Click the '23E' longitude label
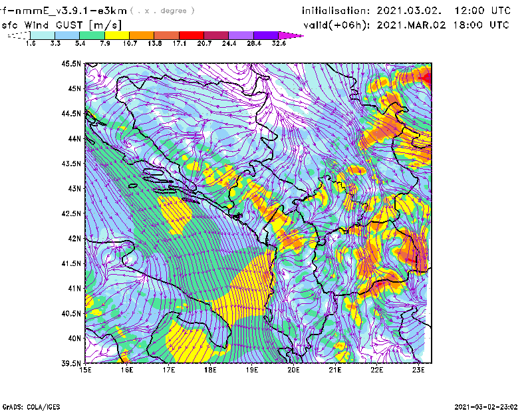The image size is (532, 411). pos(418,370)
